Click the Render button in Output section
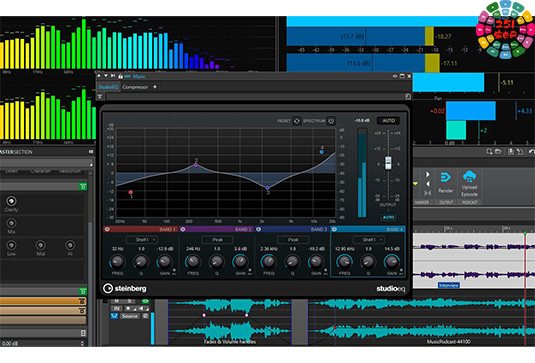The image size is (535, 363). [446, 183]
